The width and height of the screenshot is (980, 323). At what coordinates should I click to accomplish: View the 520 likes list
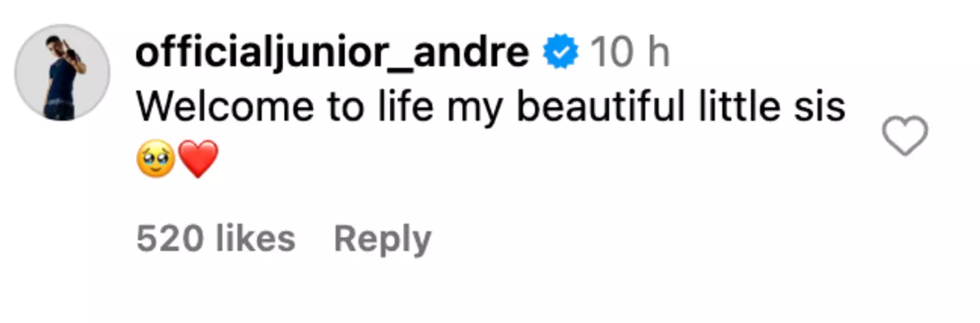[x=216, y=239]
